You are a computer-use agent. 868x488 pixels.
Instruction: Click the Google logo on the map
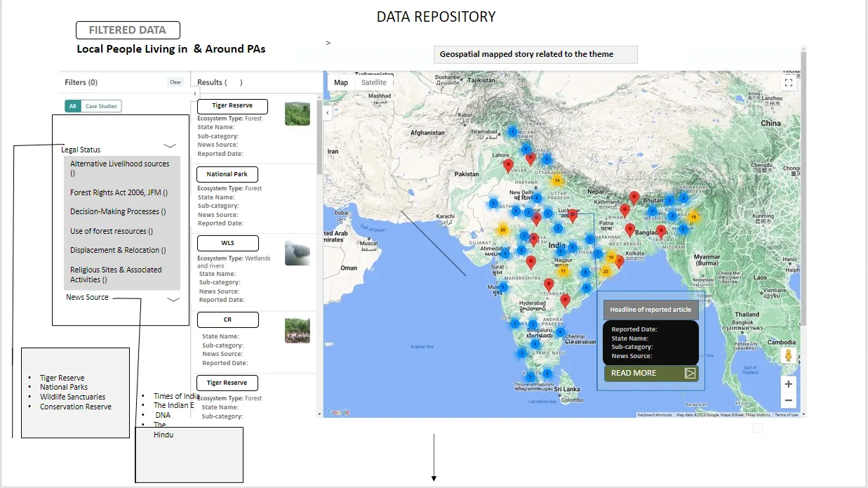click(338, 412)
